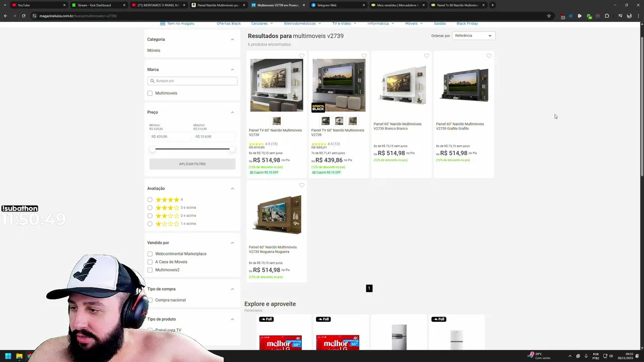
Task: Click the search magnifier icon in the Marca field
Action: 152,81
